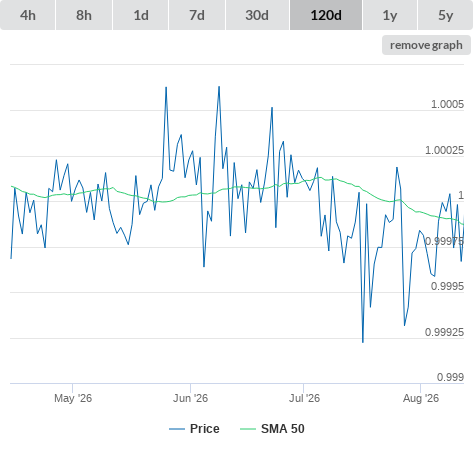474x455 pixels.
Task: Click the 0.99925 y-axis label
Action: 444,332
